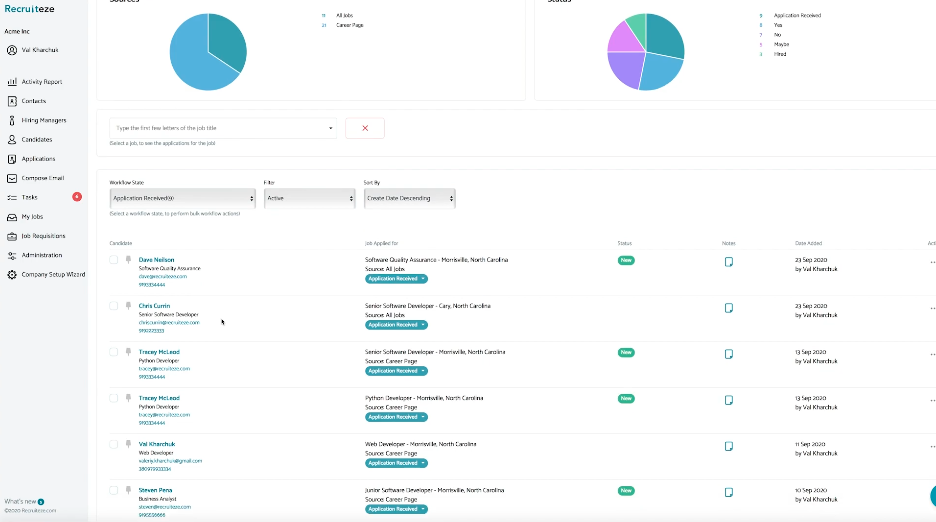Open notes icon for Tracey McLeod Python Developer application
This screenshot has width=936, height=522.
tap(728, 400)
